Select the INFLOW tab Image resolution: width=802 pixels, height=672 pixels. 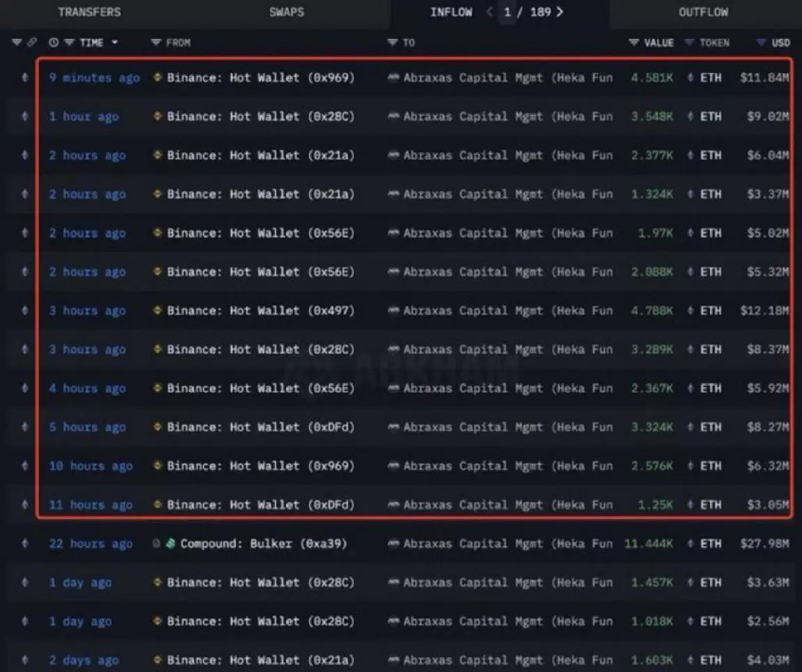coord(451,13)
